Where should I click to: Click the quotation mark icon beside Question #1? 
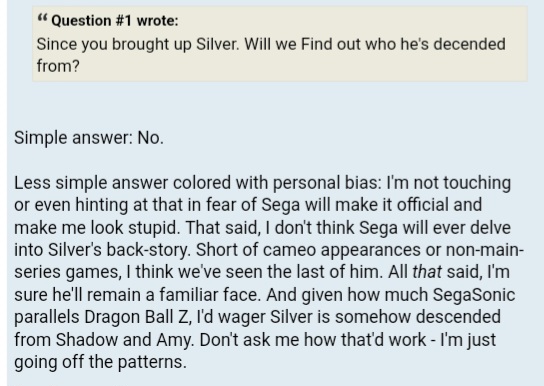[x=42, y=17]
